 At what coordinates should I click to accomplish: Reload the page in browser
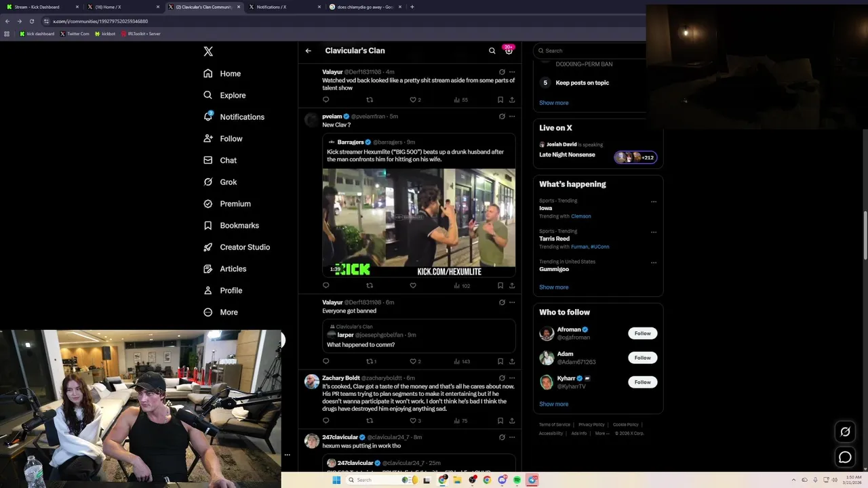[x=31, y=21]
